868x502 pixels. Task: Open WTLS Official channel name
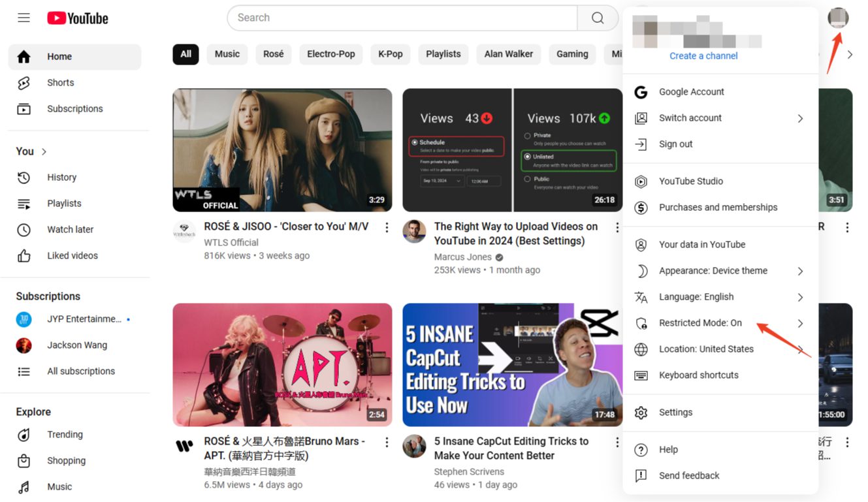pyautogui.click(x=231, y=242)
